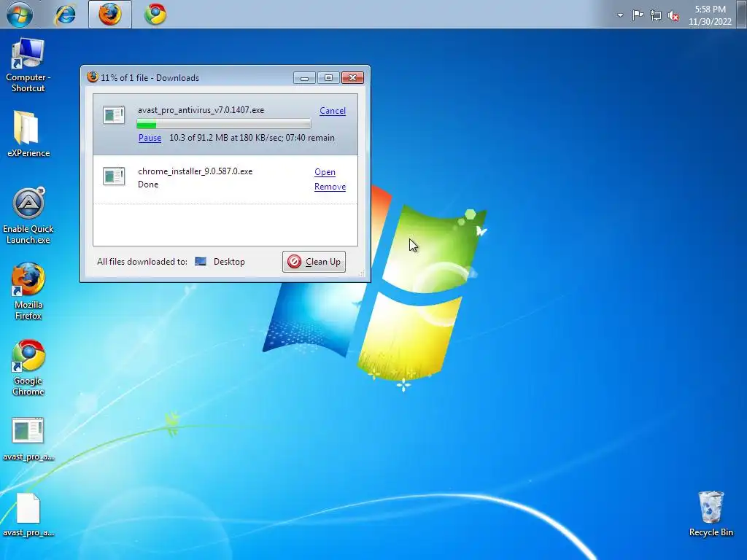Click Firefox icon in Downloads title bar
This screenshot has width=747, height=560.
click(93, 77)
